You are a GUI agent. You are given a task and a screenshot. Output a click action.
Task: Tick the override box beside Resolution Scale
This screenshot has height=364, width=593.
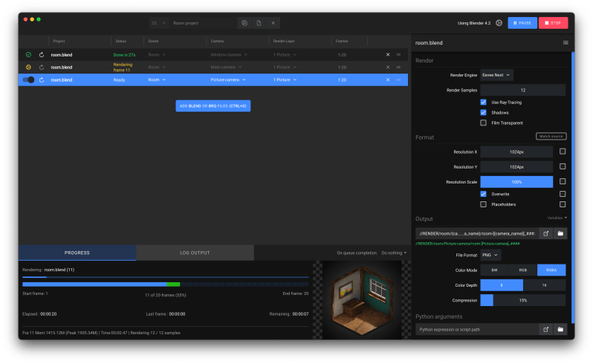tap(563, 181)
